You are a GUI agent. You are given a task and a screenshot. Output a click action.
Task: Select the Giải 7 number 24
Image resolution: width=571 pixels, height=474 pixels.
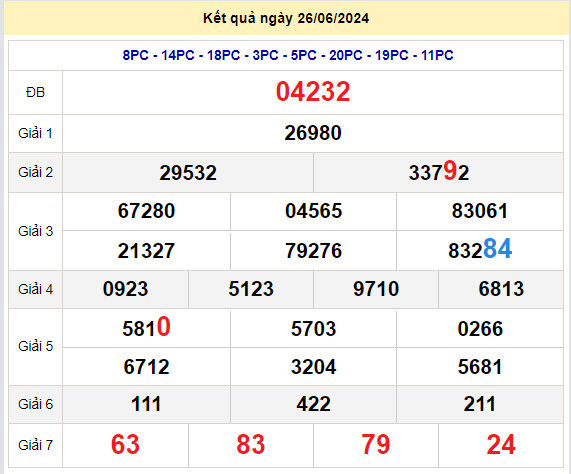pyautogui.click(x=501, y=445)
